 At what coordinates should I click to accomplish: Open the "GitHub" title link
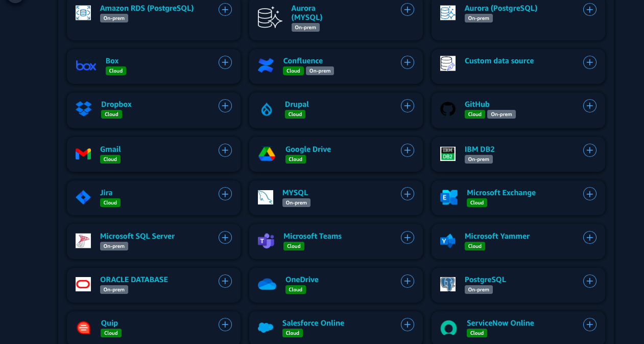tap(477, 104)
